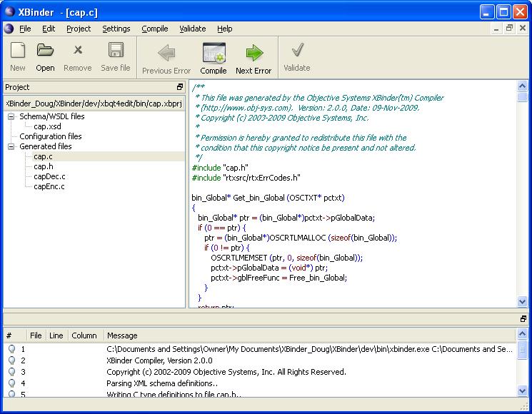Click the XBinder title bar app icon

tap(10, 12)
